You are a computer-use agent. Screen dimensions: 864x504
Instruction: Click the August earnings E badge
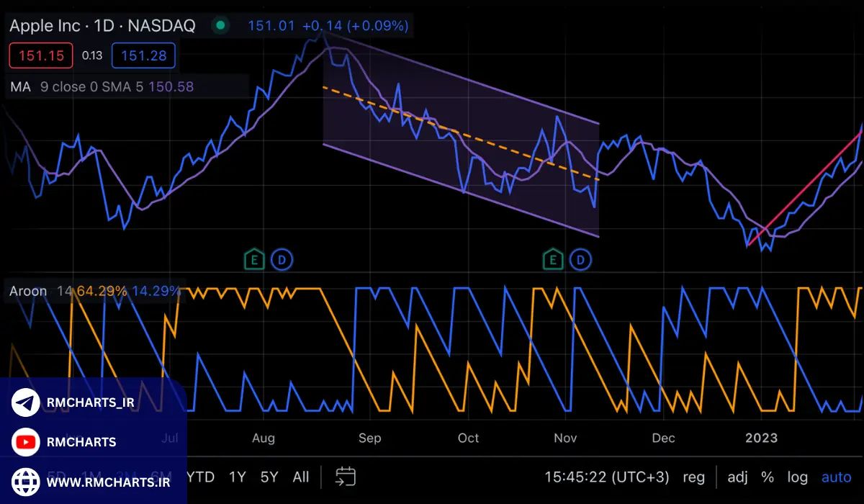pyautogui.click(x=254, y=259)
